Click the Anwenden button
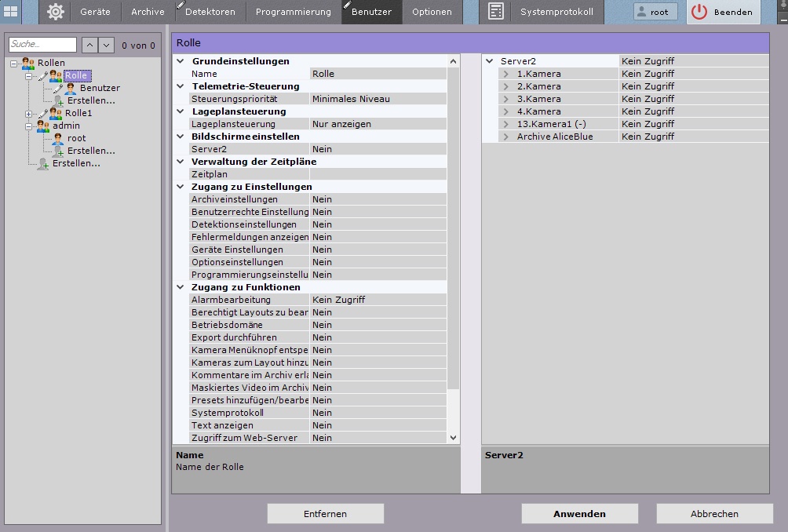 coord(579,514)
